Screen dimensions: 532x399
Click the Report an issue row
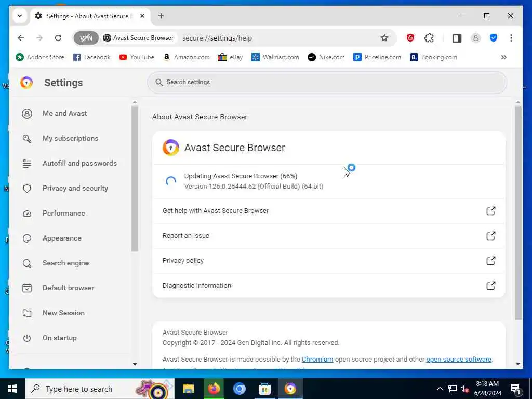(329, 236)
